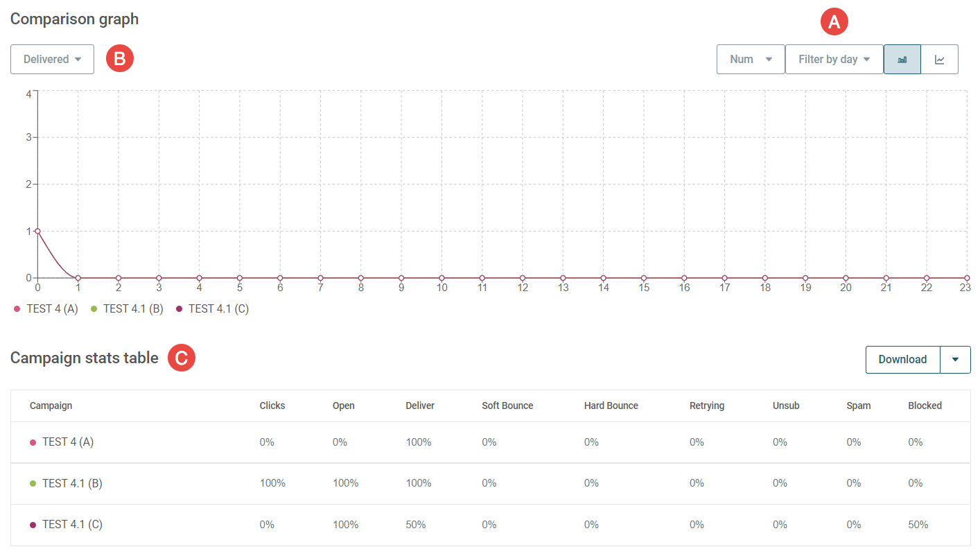This screenshot has height=558, width=980.
Task: Click the red A annotation marker
Action: (x=834, y=21)
